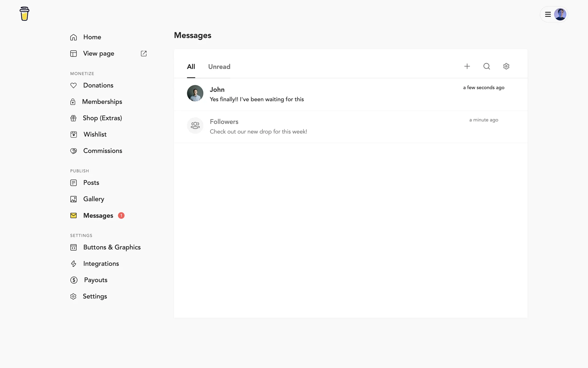Select the All messages tab
588x368 pixels.
pos(191,67)
